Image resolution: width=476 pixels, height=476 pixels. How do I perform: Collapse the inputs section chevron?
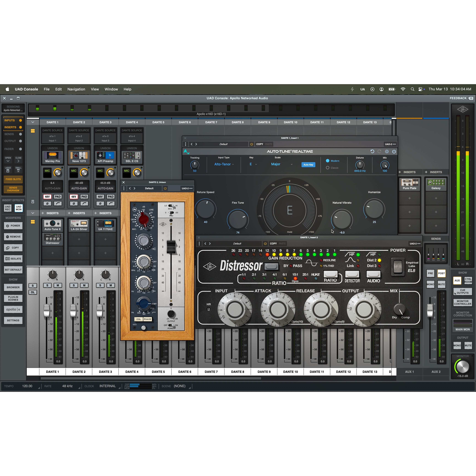pyautogui.click(x=33, y=122)
